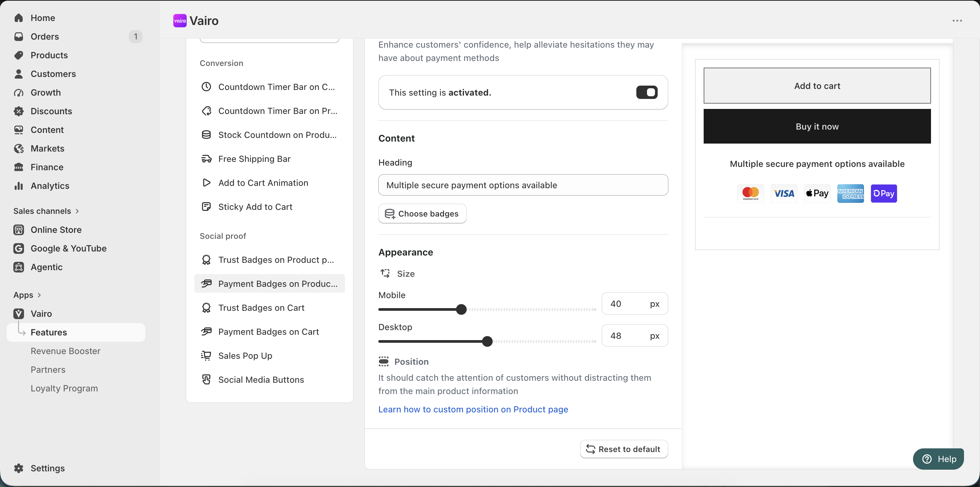Click the Desktop size slider handle

pyautogui.click(x=487, y=341)
